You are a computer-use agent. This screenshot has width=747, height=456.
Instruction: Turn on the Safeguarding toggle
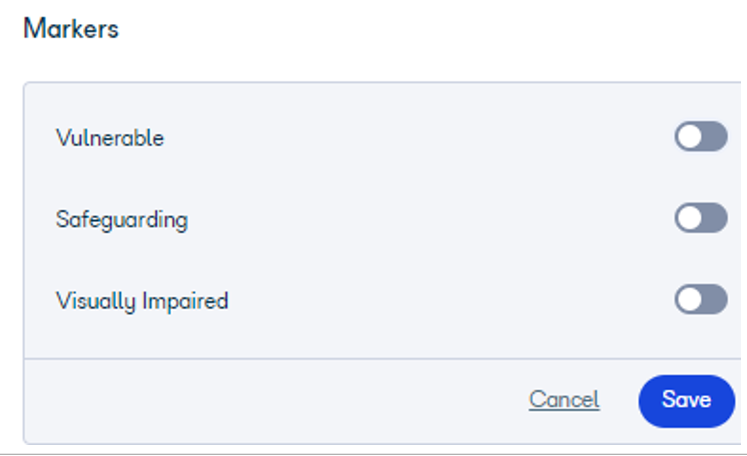(x=700, y=218)
